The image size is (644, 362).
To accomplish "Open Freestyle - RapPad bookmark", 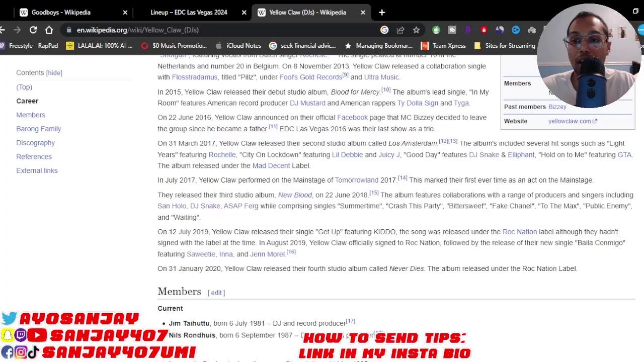I will click(x=29, y=46).
